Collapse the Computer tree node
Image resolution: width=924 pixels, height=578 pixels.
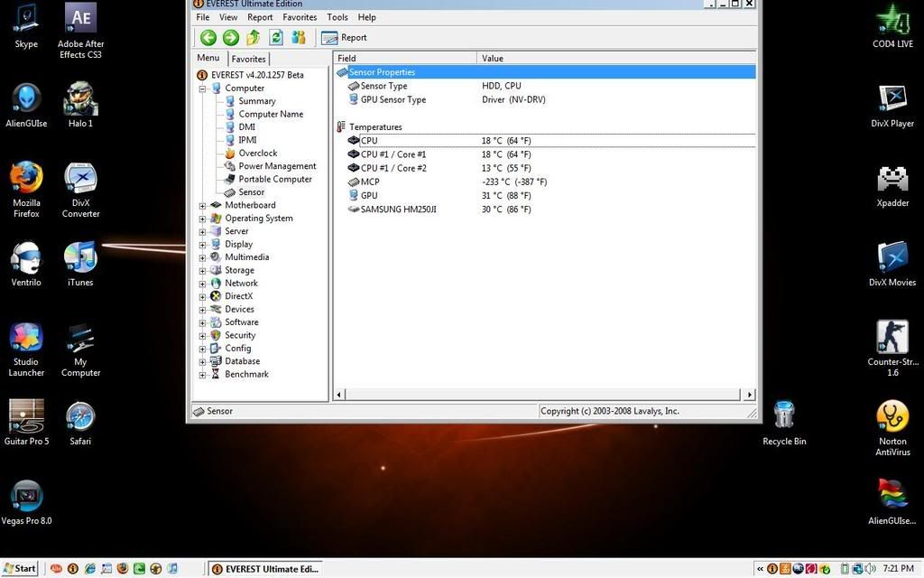202,89
